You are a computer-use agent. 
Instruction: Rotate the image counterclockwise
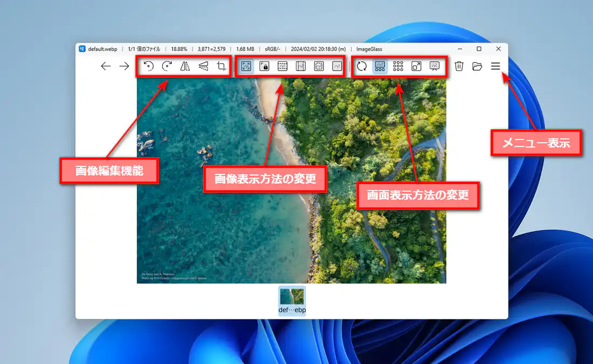pyautogui.click(x=148, y=66)
